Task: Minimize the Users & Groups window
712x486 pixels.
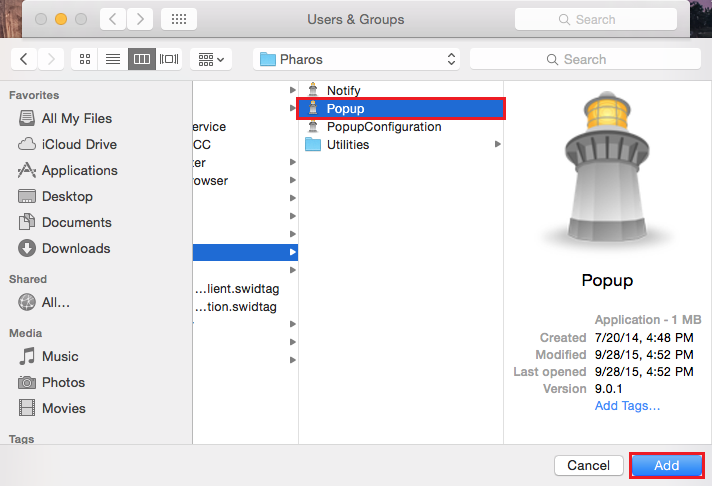Action: point(61,19)
